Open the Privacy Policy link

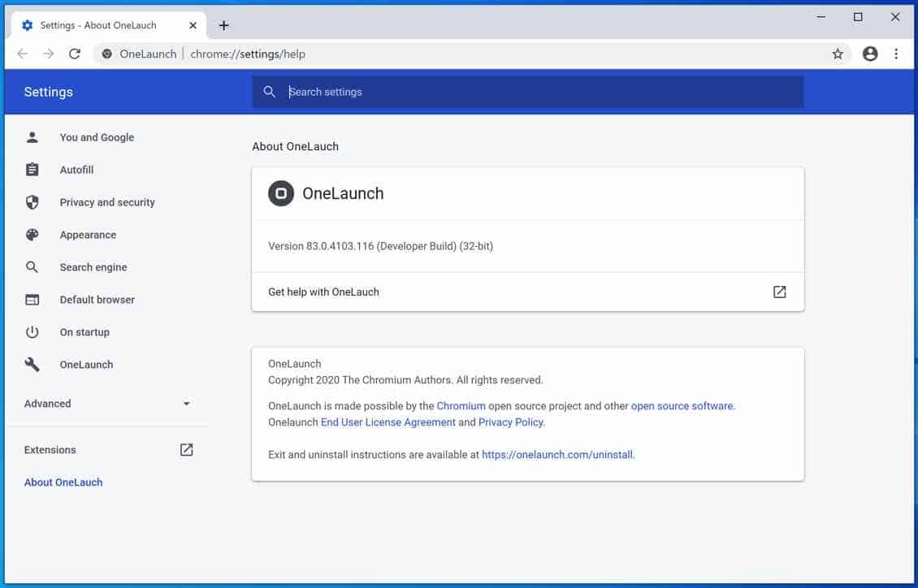point(510,422)
